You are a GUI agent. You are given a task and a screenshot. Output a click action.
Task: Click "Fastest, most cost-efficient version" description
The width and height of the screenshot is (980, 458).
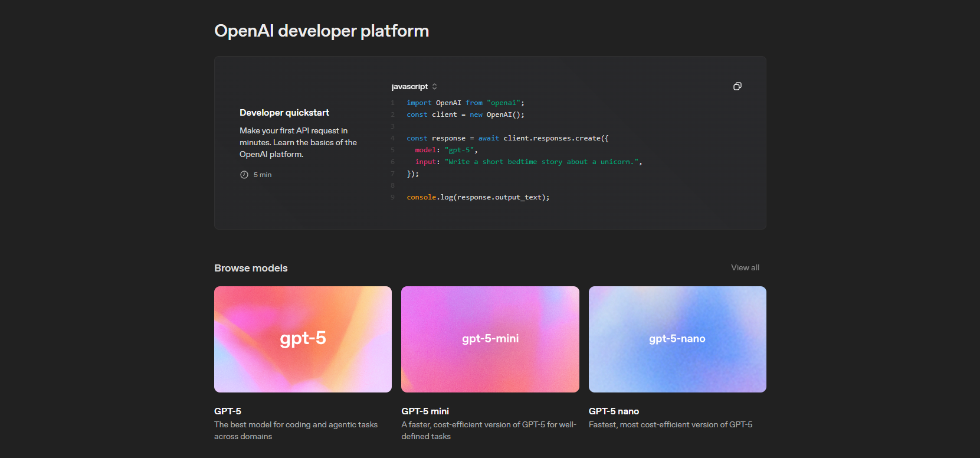click(670, 424)
